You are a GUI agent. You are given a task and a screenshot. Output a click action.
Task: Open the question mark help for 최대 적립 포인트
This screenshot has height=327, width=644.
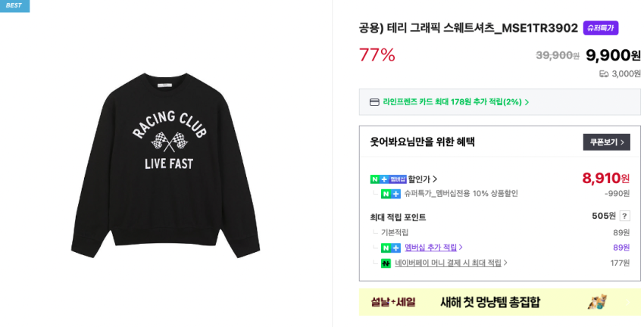coord(624,216)
